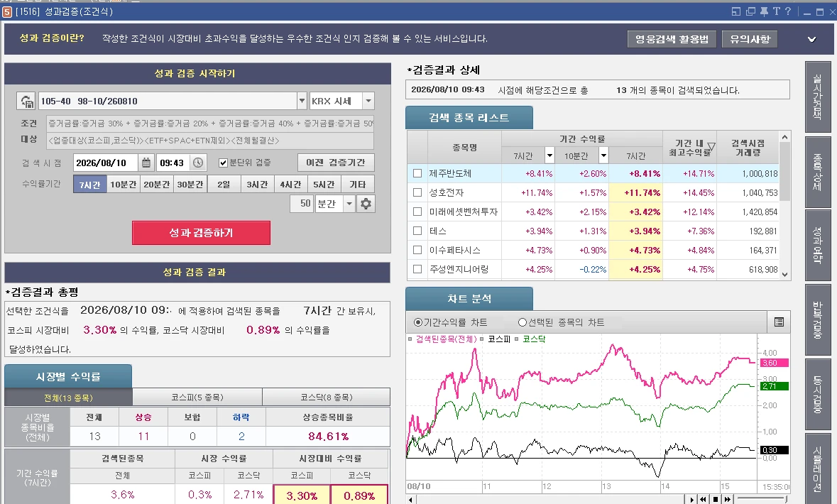Open the saved condition file loader icon
The image size is (837, 504).
[27, 101]
